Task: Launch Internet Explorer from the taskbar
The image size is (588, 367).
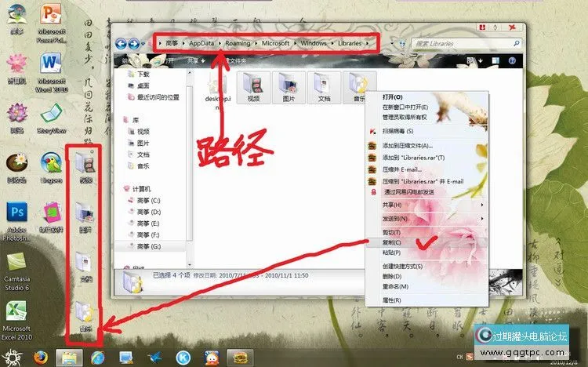Action: tap(98, 358)
